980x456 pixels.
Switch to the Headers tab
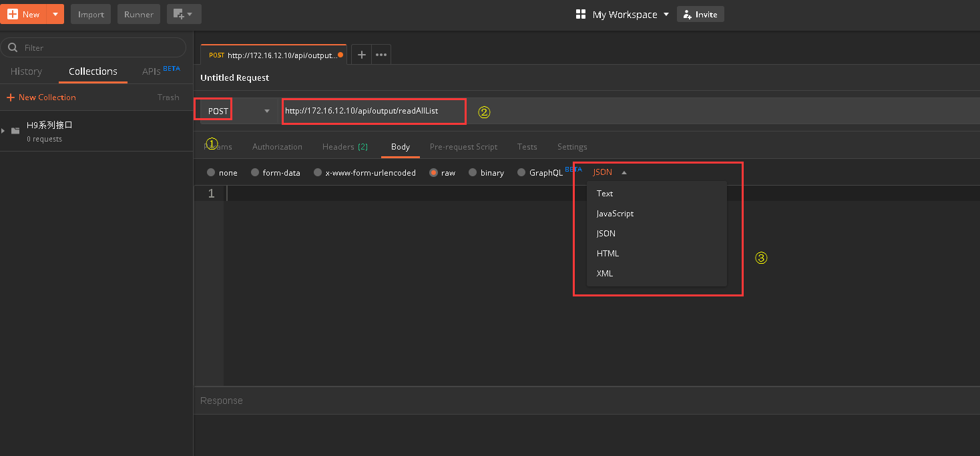pos(345,146)
